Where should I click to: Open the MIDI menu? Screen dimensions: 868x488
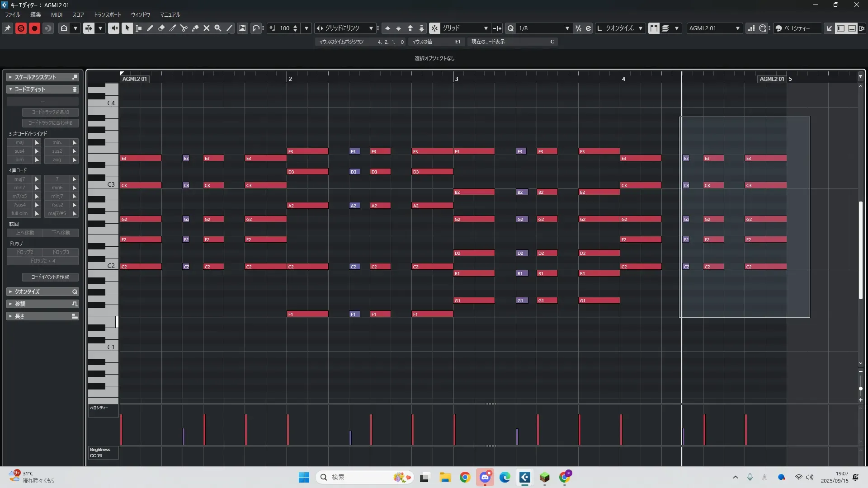coord(57,14)
